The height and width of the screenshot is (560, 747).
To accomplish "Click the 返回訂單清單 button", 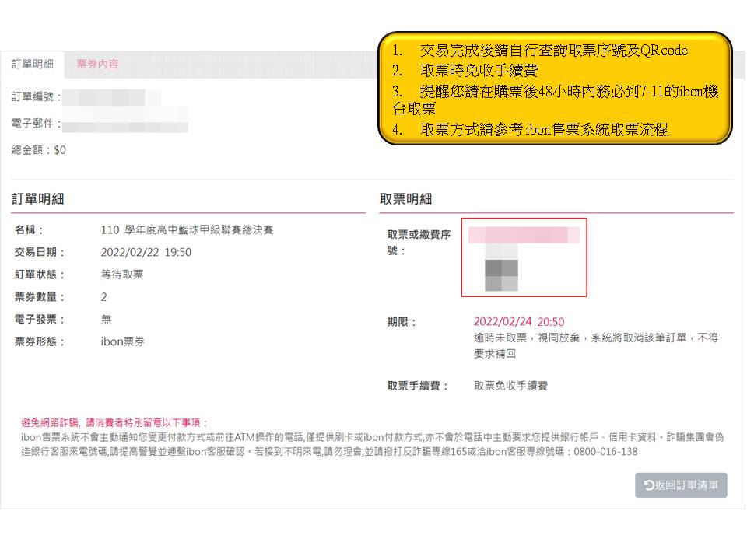I will click(681, 485).
